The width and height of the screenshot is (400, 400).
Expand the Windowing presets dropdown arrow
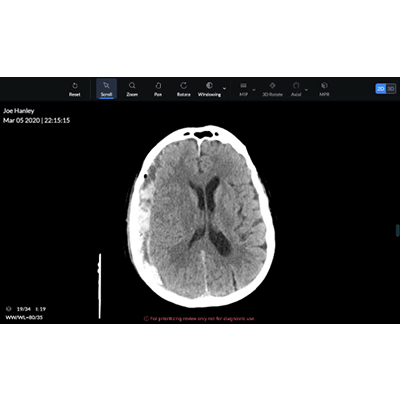tap(224, 89)
